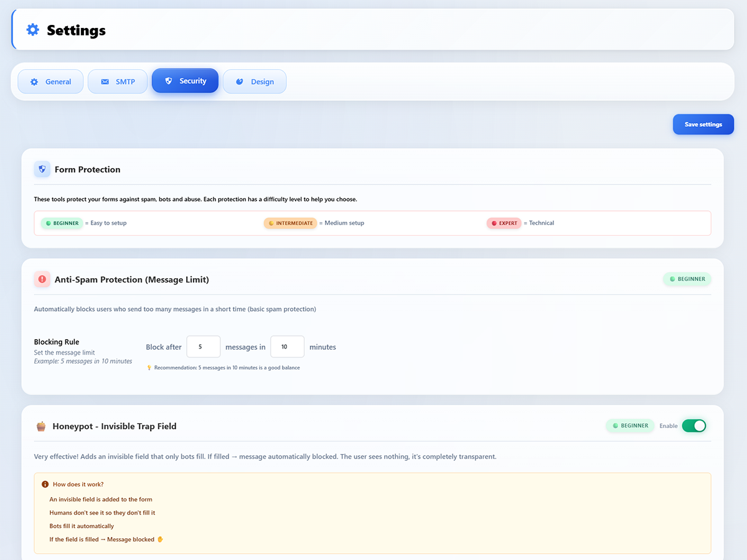Click the INTERMEDIATE difficulty badge
The height and width of the screenshot is (560, 747).
pyautogui.click(x=290, y=223)
